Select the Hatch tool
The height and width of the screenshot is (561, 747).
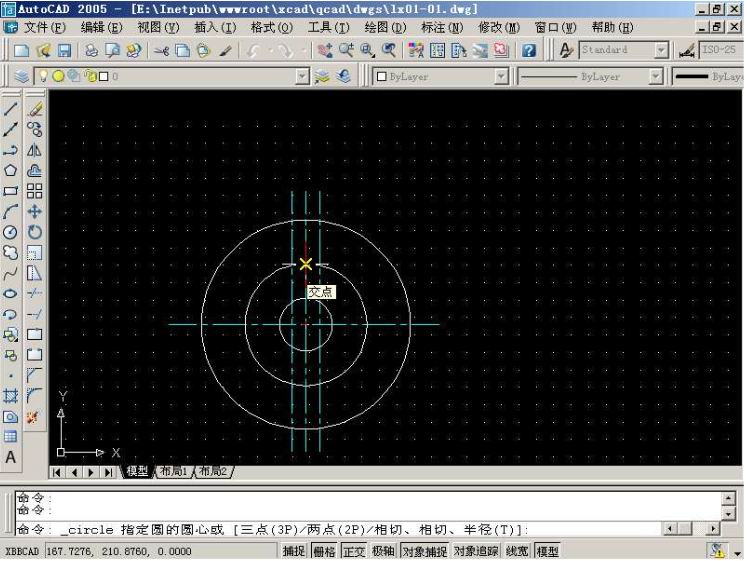pos(10,395)
